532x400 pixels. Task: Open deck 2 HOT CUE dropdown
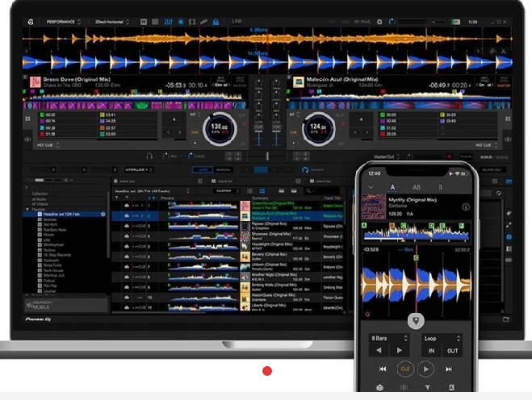click(487, 145)
